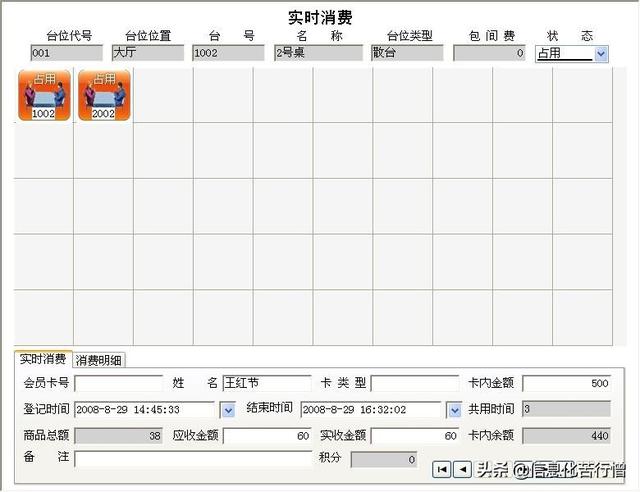
Task: Go to previous record navigation button
Action: click(462, 470)
